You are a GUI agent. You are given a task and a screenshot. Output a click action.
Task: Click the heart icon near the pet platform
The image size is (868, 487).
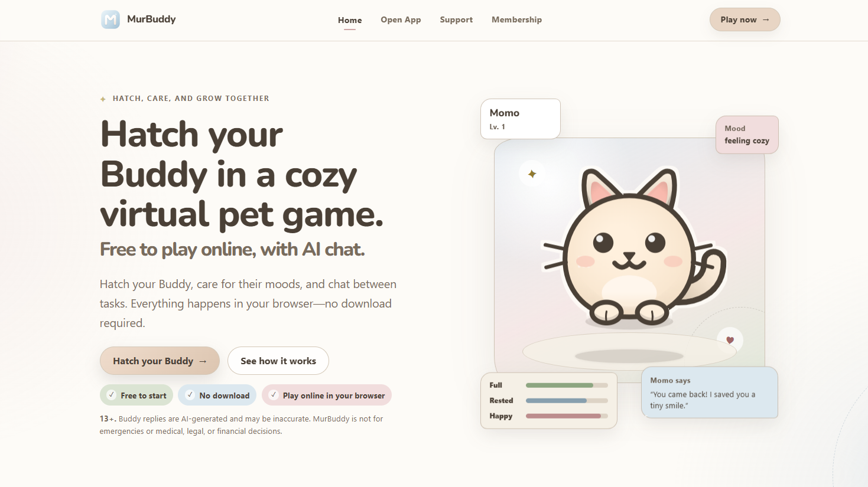coord(730,340)
